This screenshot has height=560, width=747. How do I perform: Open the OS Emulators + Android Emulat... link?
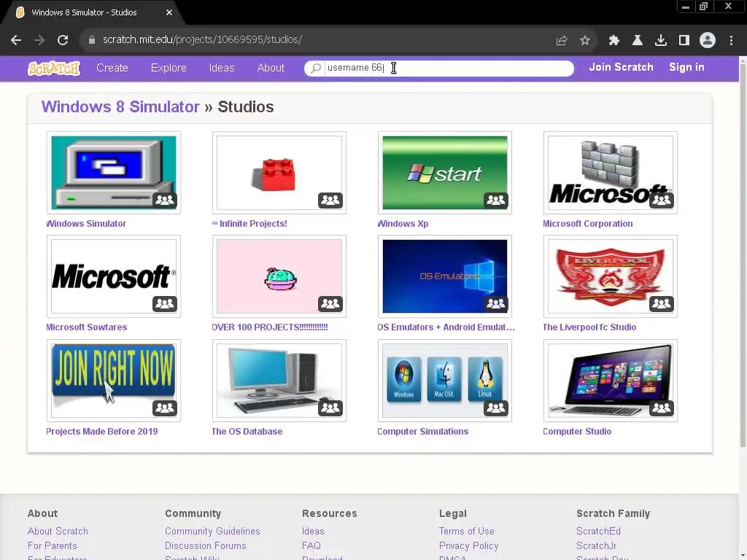coord(446,327)
